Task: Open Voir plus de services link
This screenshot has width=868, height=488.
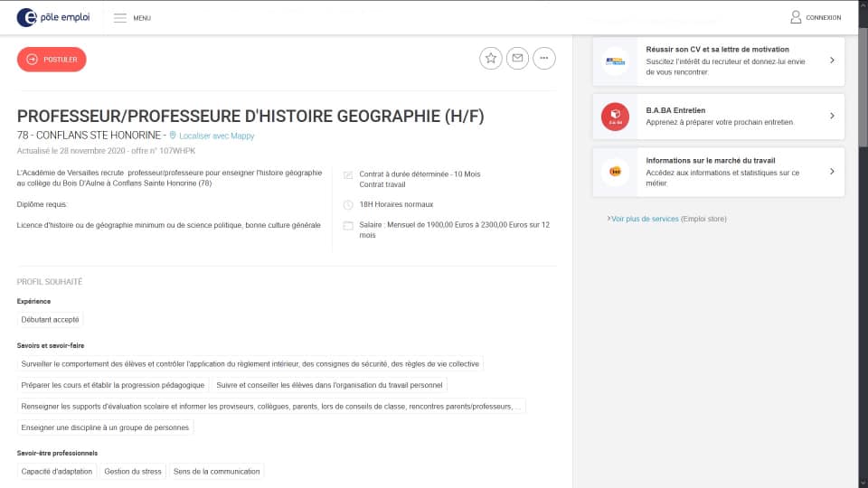Action: click(x=644, y=219)
